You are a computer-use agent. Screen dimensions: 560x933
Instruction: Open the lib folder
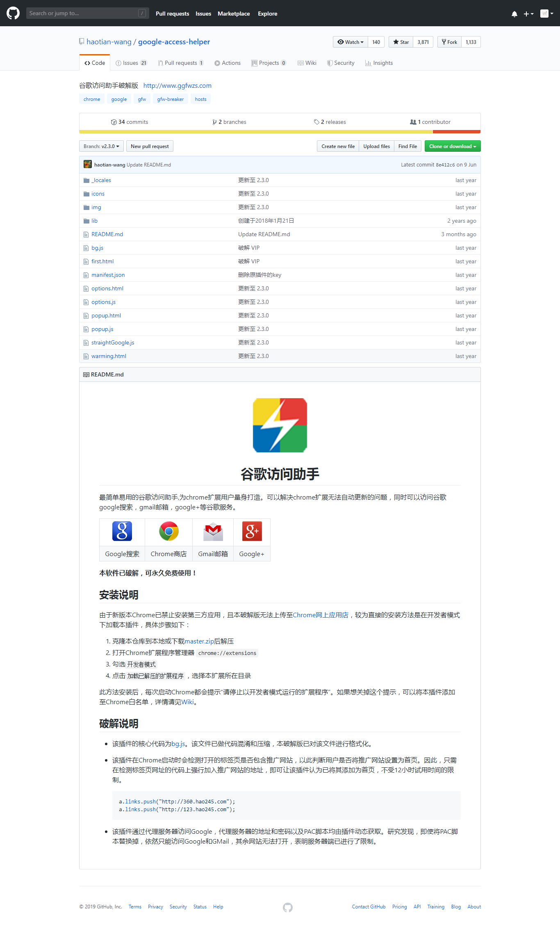click(x=94, y=221)
